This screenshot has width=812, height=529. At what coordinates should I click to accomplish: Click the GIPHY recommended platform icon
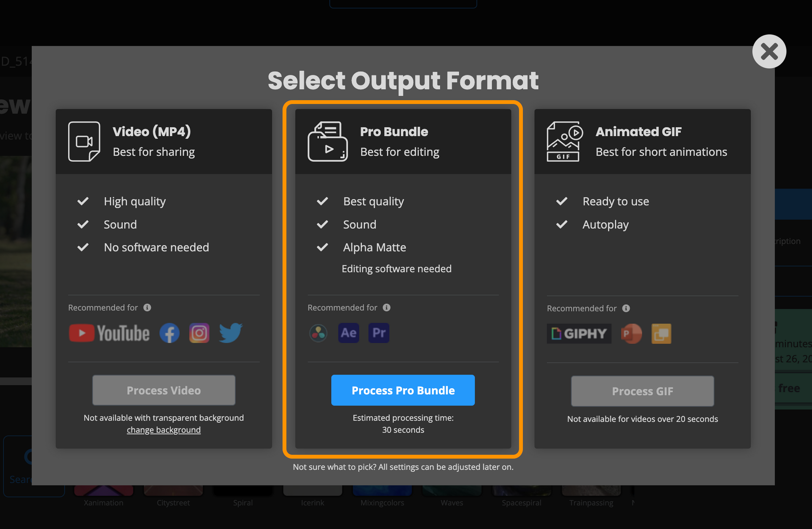[578, 333]
